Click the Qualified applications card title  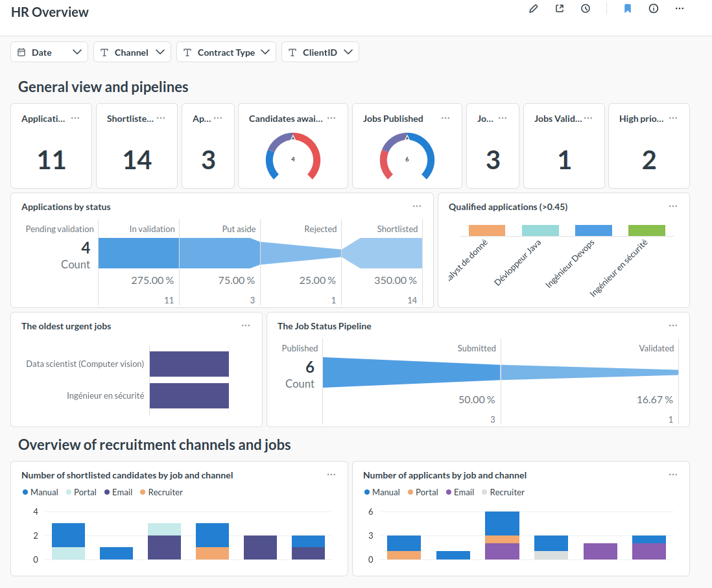coord(508,207)
